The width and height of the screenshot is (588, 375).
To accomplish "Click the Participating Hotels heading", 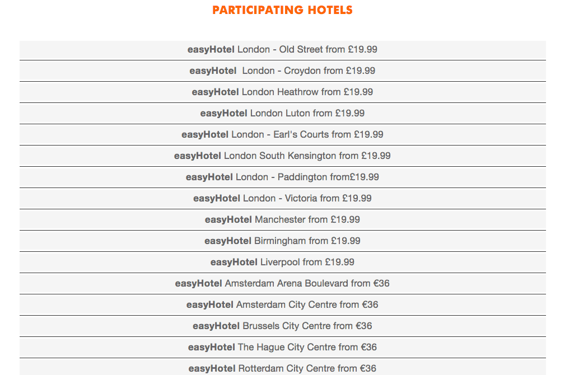I will click(282, 10).
